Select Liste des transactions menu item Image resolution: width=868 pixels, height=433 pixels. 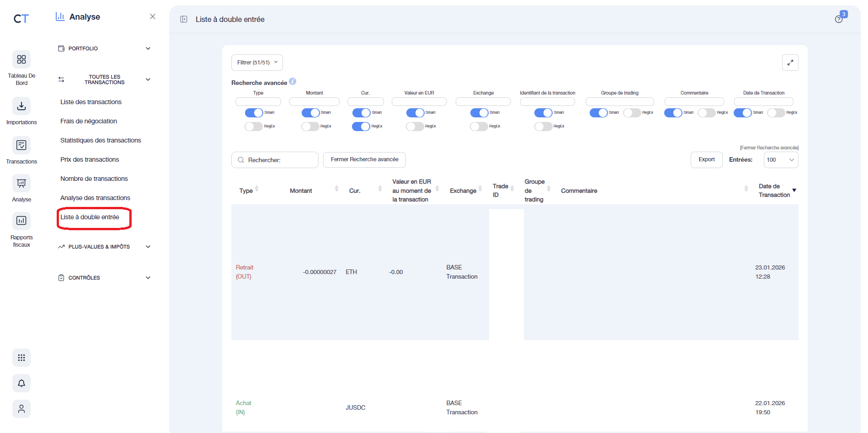click(91, 102)
